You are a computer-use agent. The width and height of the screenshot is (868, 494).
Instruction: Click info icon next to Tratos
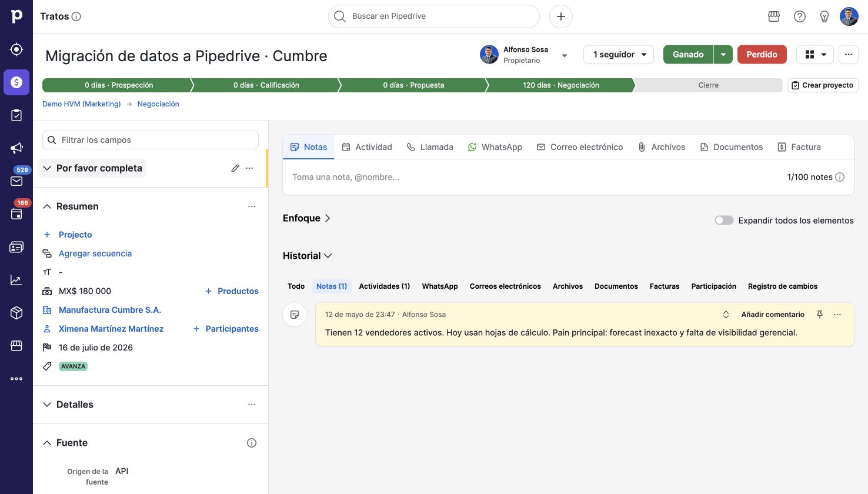click(76, 16)
